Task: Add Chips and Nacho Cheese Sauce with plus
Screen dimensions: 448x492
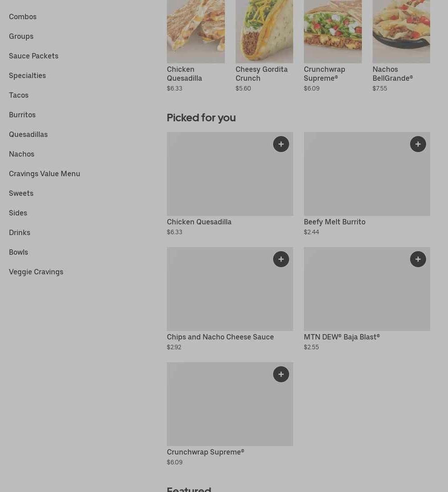Action: tap(281, 259)
